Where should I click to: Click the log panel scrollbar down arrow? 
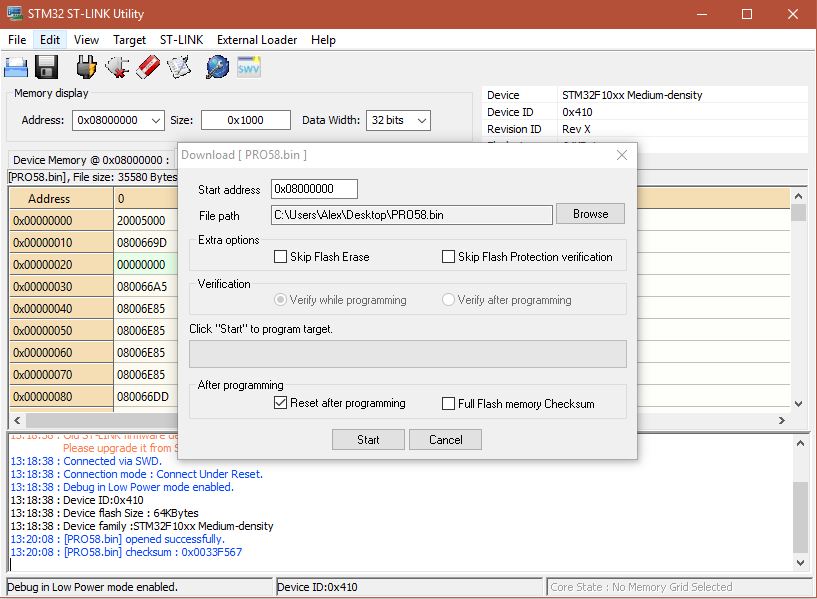[x=800, y=562]
